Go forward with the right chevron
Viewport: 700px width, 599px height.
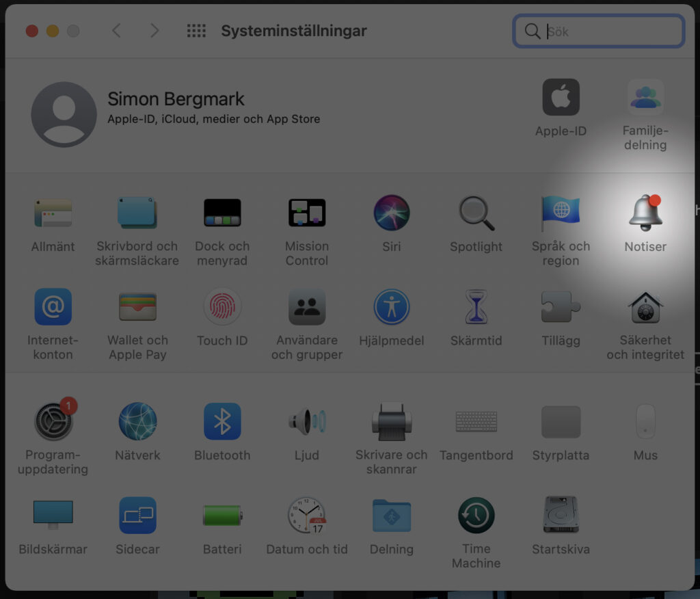click(154, 31)
